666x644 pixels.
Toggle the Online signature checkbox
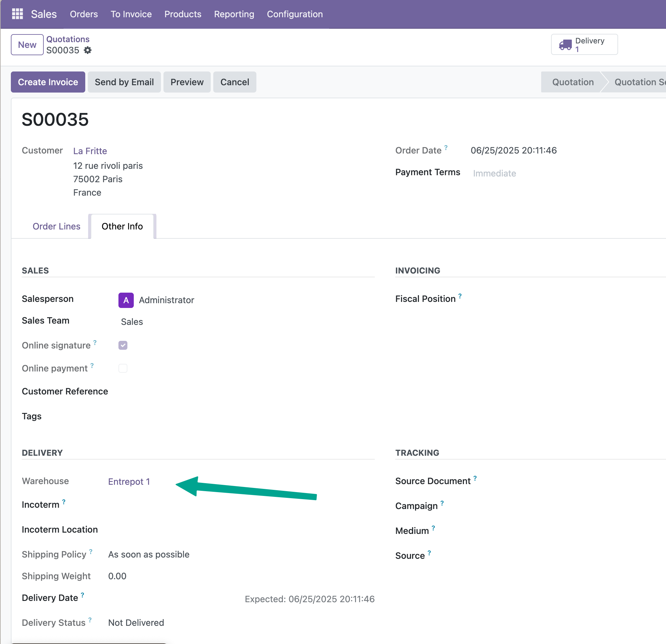[x=123, y=345]
